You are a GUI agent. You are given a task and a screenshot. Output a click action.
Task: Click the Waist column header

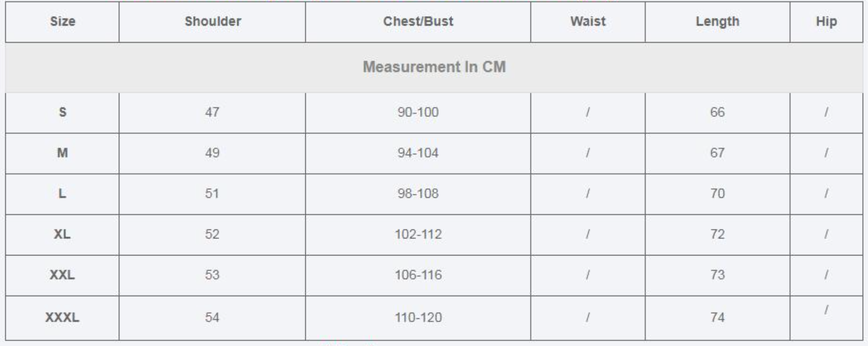[588, 22]
